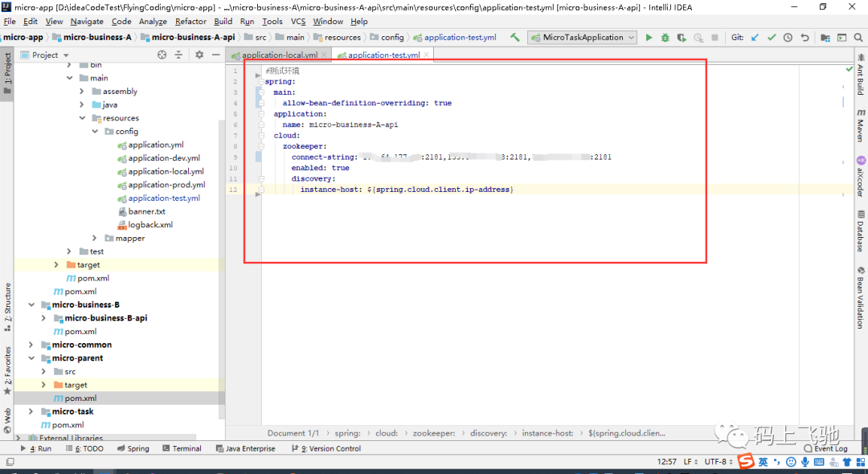Select banner.txt in project tree
The height and width of the screenshot is (474, 868).
146,211
